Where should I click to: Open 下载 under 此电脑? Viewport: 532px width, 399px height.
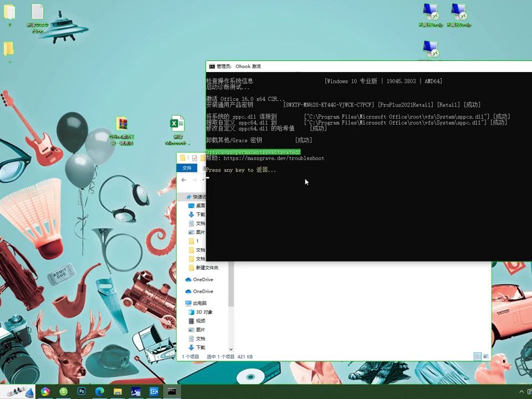197,347
